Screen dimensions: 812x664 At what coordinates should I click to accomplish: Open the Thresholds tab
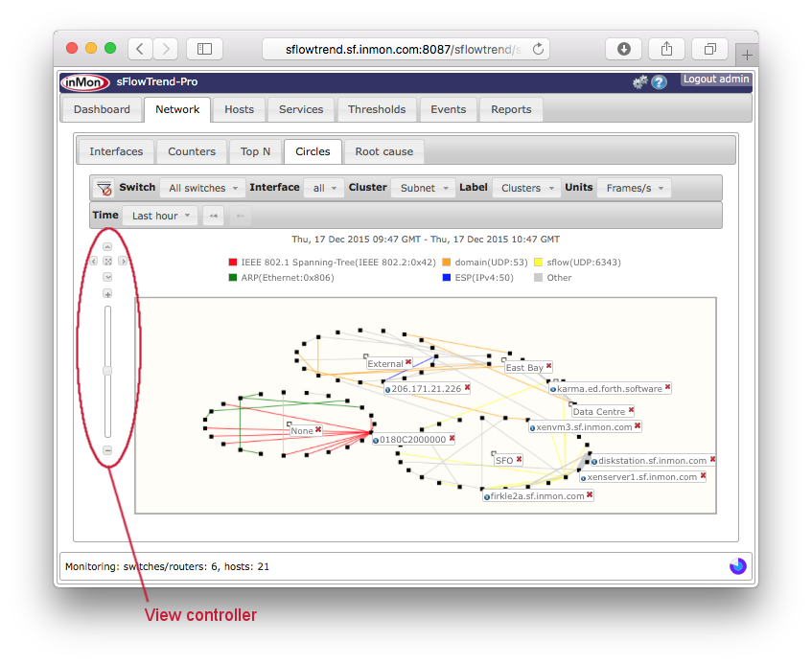(x=377, y=109)
